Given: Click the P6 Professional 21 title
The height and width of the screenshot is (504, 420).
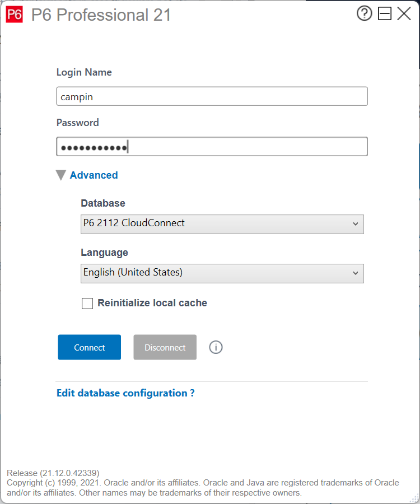Looking at the screenshot, I should coord(101,15).
